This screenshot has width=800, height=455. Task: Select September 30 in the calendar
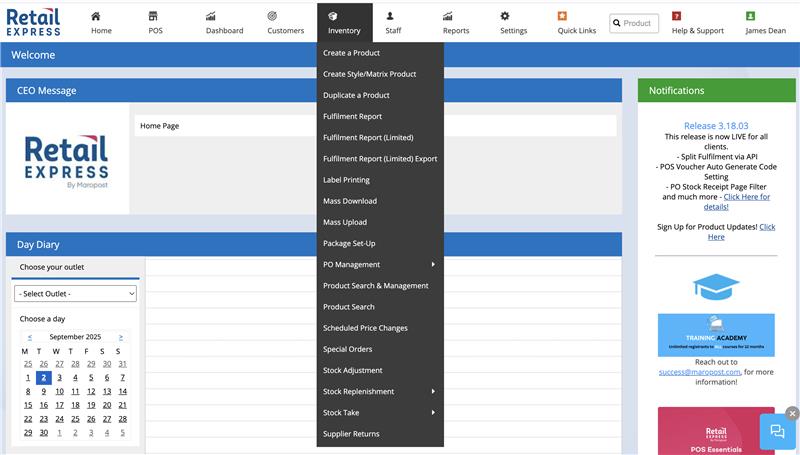(44, 433)
